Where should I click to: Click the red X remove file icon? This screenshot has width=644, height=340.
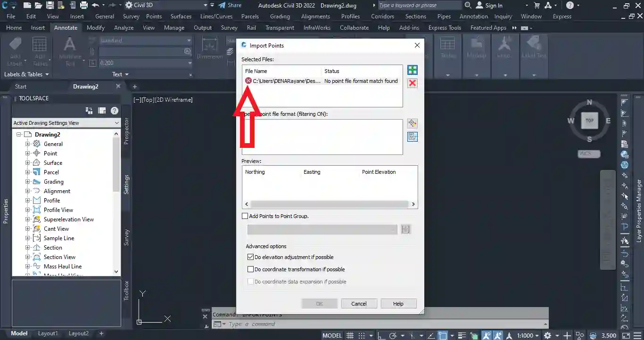(412, 83)
